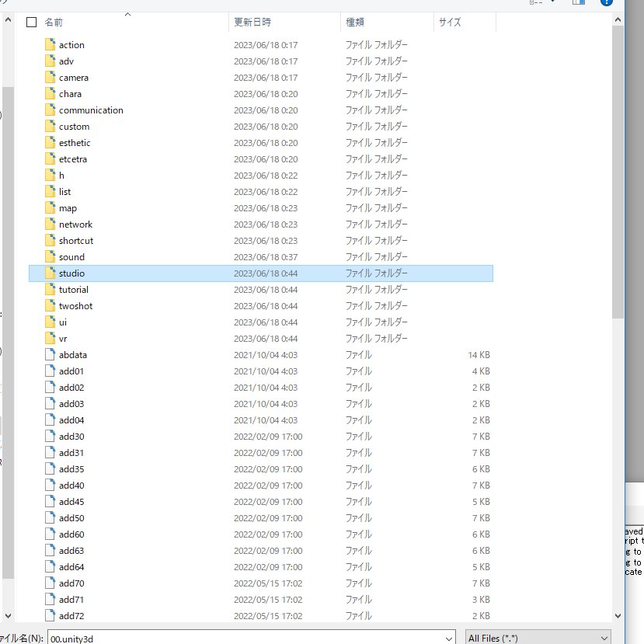Toggle the preview pane icon
Screen dimensions: 644x644
point(578,2)
